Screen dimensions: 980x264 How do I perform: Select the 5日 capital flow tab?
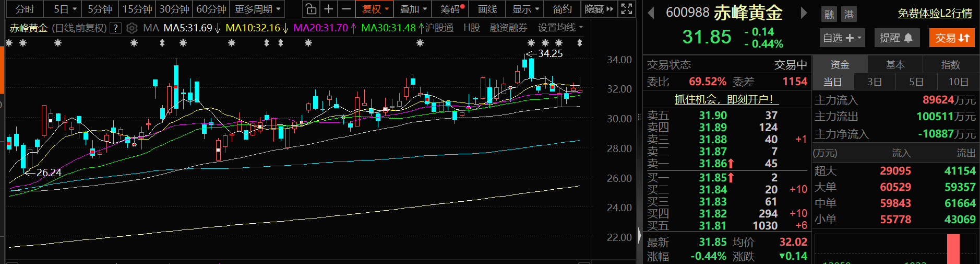click(916, 82)
